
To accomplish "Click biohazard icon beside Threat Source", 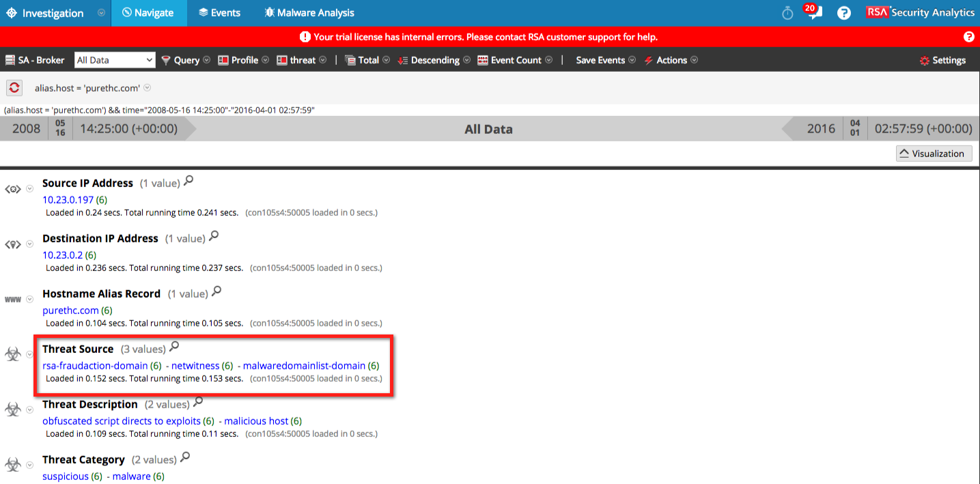I will pyautogui.click(x=13, y=354).
